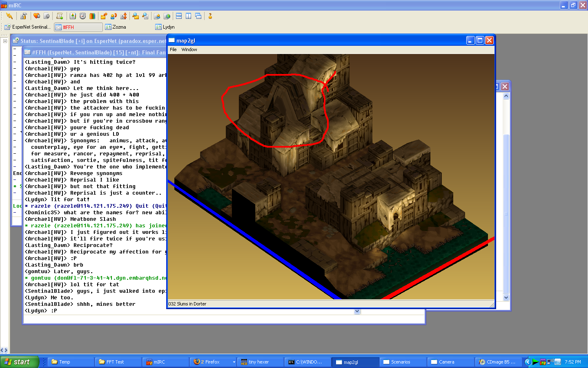
Task: Click the #FFH channel window title bar
Action: coord(95,52)
